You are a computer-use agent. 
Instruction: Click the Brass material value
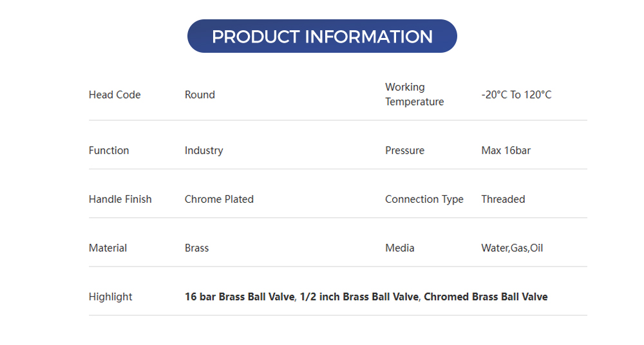[x=196, y=248]
